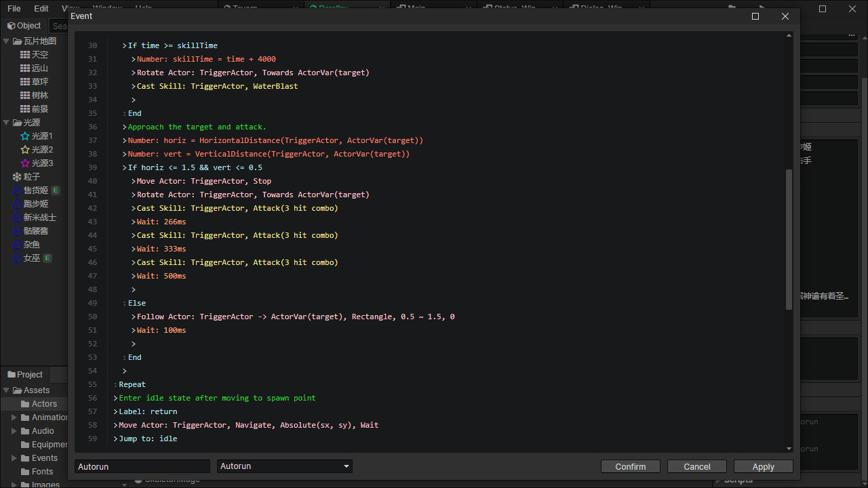Open the Edit menu
This screenshot has width=868, height=488.
click(x=41, y=9)
